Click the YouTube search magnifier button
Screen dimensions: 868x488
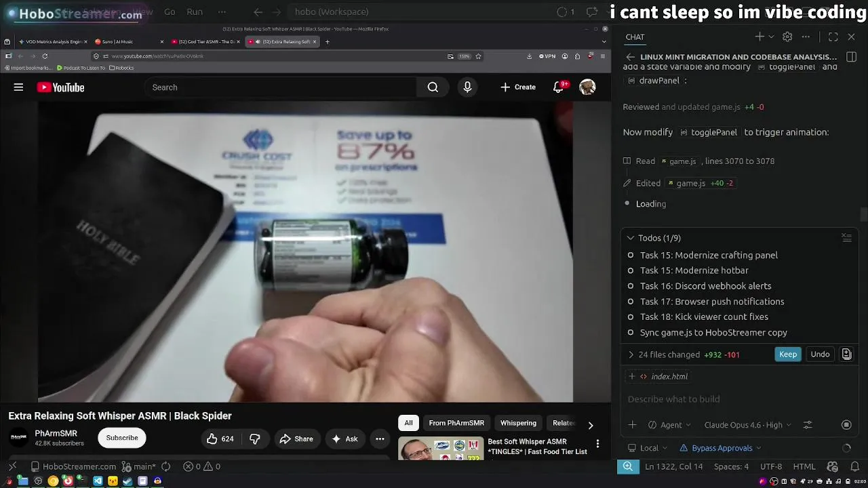(x=433, y=87)
